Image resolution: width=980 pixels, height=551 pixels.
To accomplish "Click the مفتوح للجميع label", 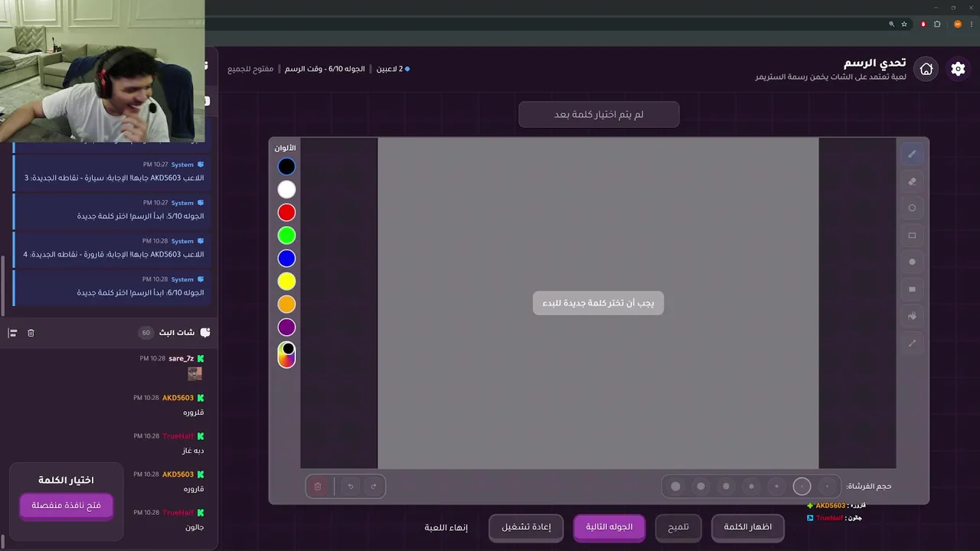I will (x=250, y=69).
